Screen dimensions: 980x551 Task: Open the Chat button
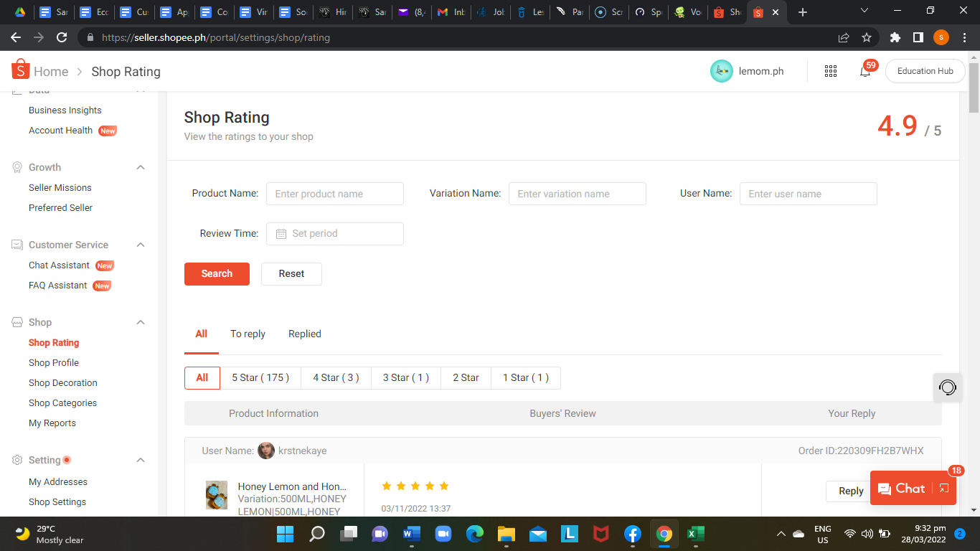click(902, 489)
